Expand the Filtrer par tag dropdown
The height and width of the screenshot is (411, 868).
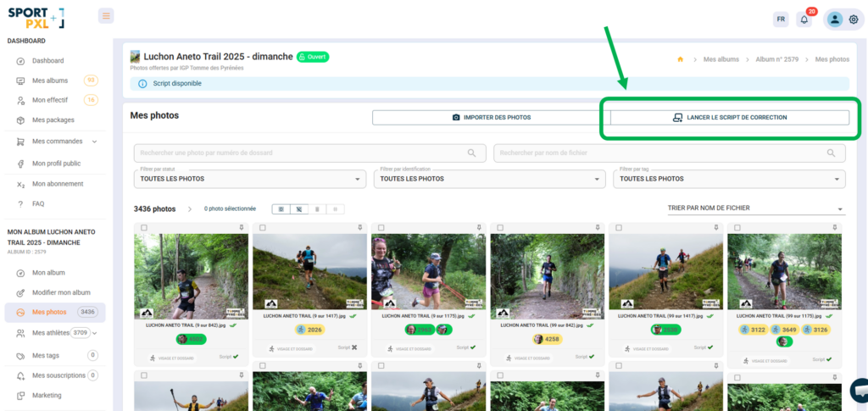click(x=729, y=179)
